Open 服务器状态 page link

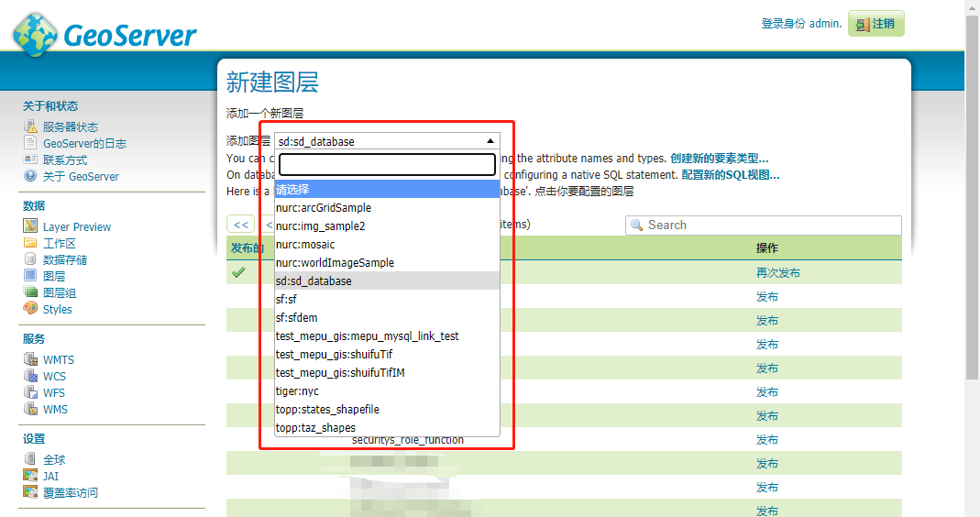[71, 126]
